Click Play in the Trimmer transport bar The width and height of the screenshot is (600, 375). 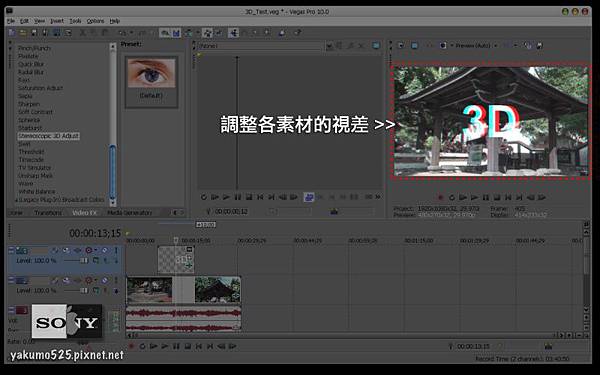pos(226,197)
